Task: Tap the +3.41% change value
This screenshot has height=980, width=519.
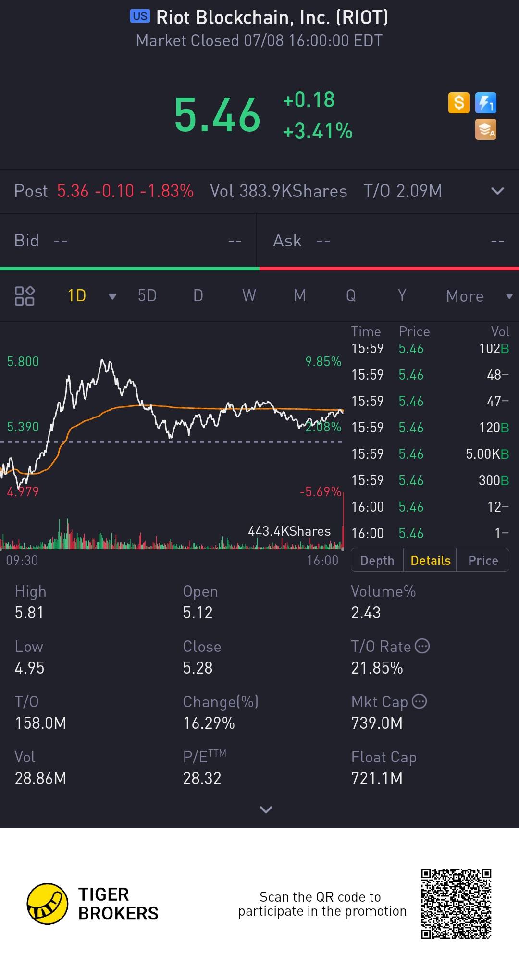Action: coord(318,131)
